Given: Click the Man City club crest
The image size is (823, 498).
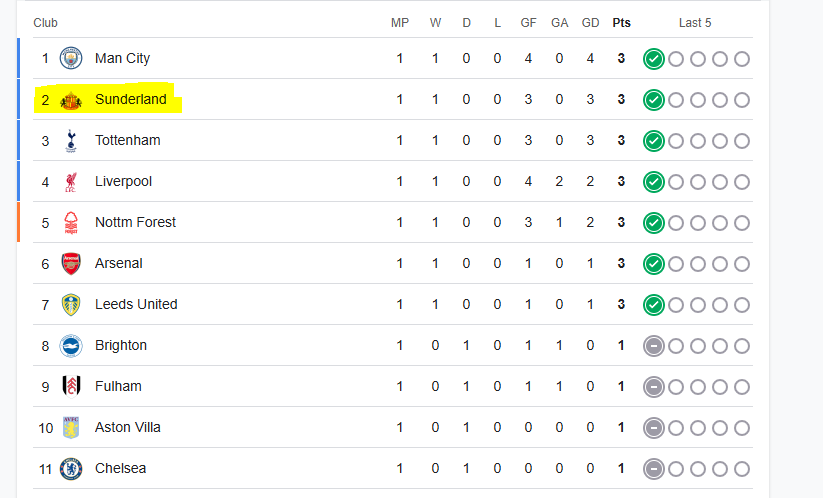Looking at the screenshot, I should point(71,58).
